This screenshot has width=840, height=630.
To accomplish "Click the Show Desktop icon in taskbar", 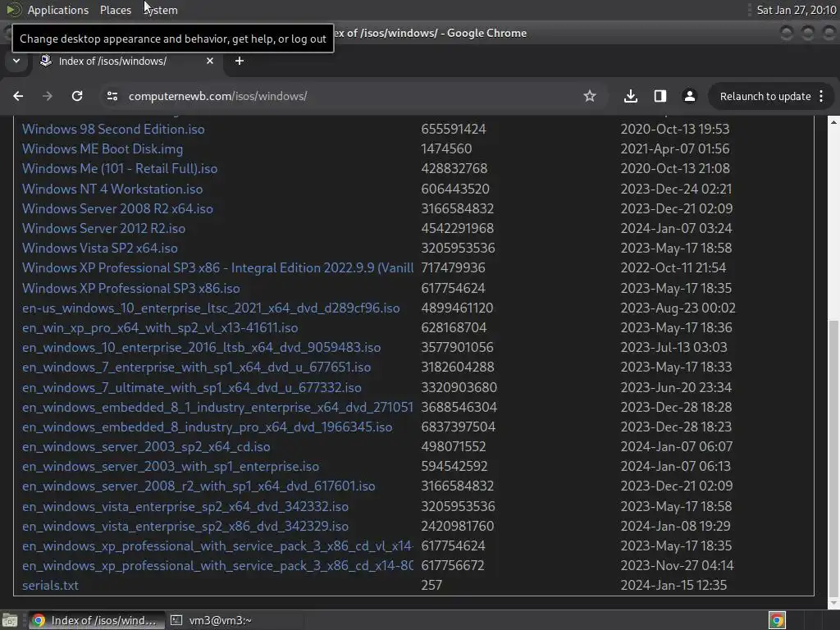I will [x=10, y=620].
